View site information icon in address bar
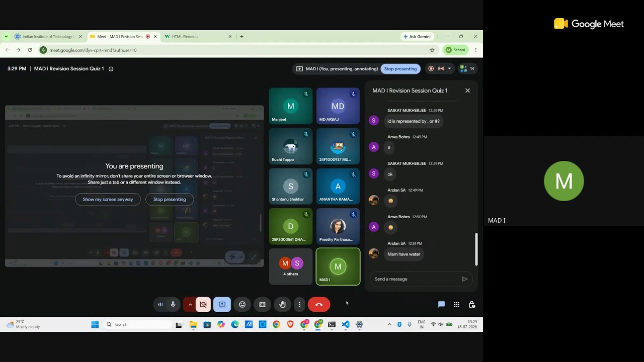Screen dimensions: 644x362 tap(43, 50)
